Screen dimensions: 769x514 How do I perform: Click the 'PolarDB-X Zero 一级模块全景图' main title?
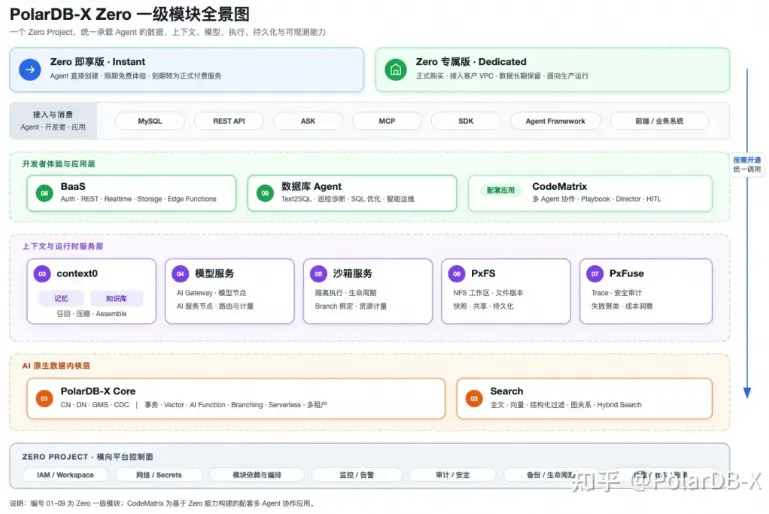(x=129, y=14)
